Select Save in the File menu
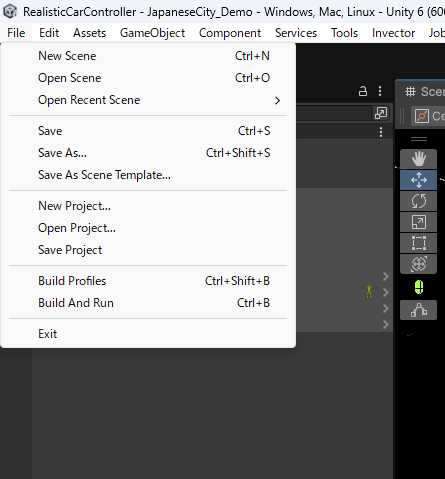 [148, 131]
